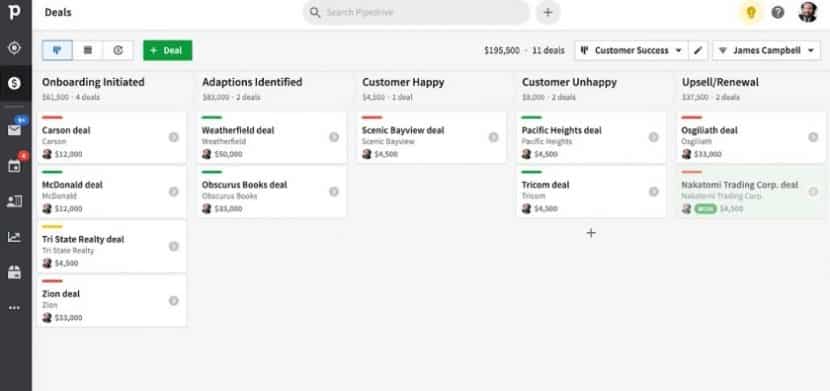Click the Pipedrive logo icon
830x391 pixels.
click(15, 12)
